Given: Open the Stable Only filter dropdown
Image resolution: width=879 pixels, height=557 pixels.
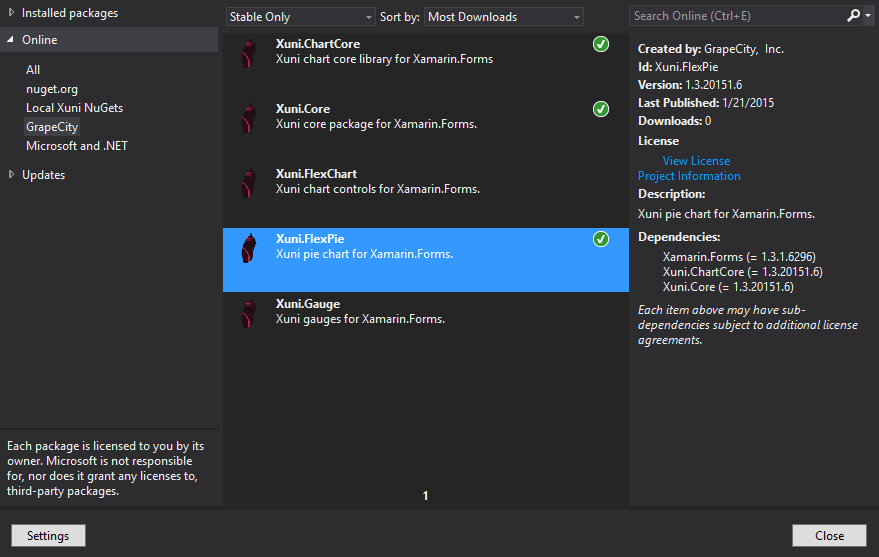Looking at the screenshot, I should click(x=300, y=17).
